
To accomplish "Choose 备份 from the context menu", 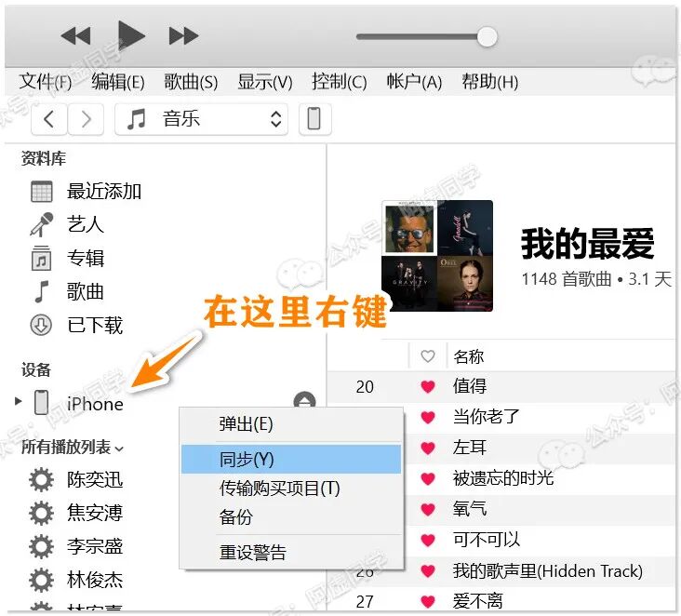I will [291, 517].
